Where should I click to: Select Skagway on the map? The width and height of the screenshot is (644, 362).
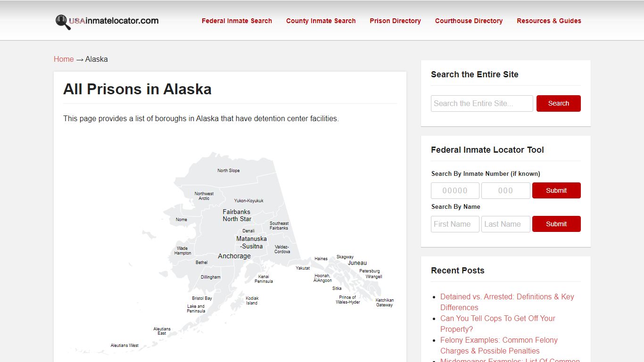point(345,257)
